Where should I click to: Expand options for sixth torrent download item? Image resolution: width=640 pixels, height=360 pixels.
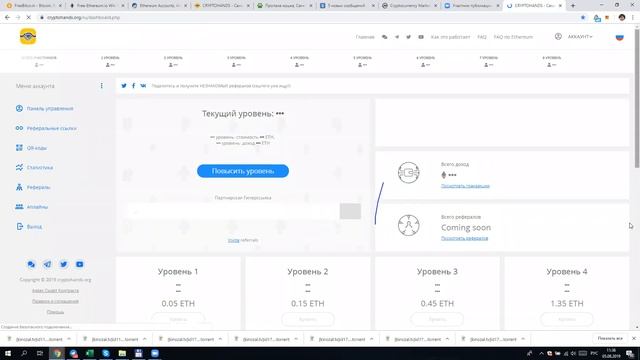coord(447,339)
